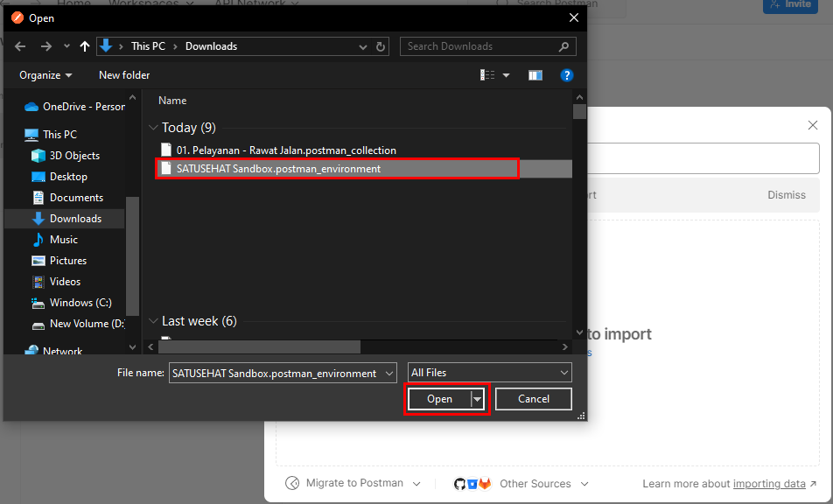
Task: Open Other Sources dropdown in Postman
Action: (x=542, y=483)
